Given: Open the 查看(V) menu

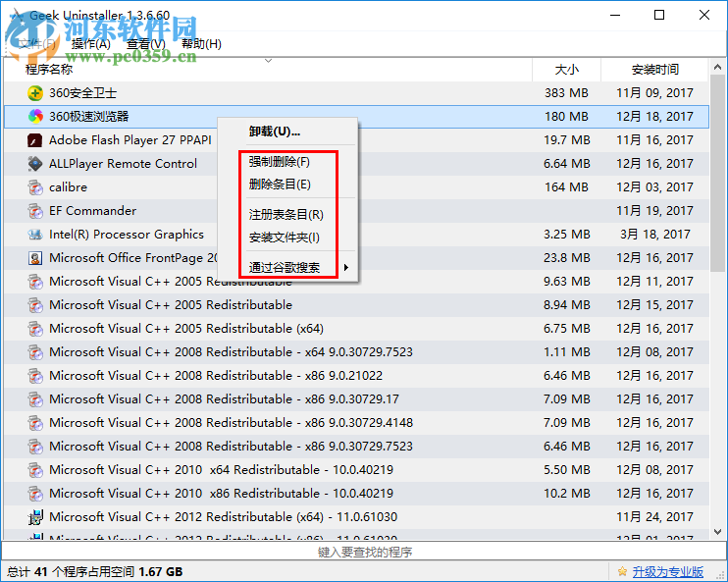Looking at the screenshot, I should click(x=146, y=43).
